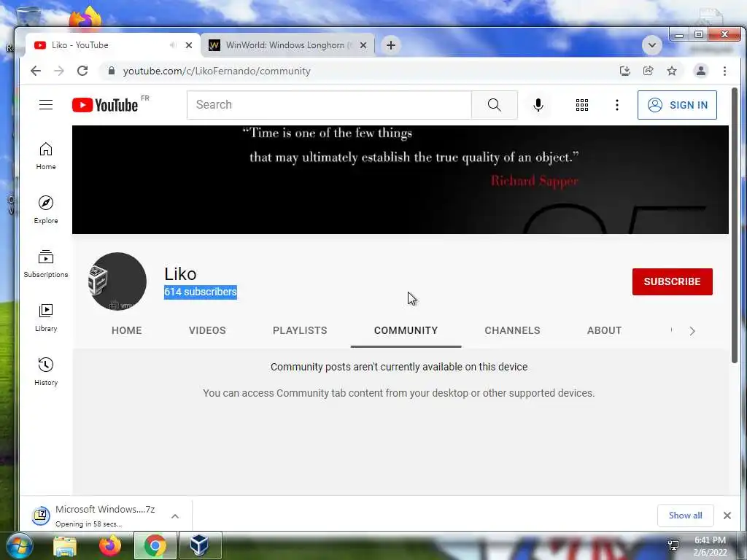Open YouTube settings three-dot menu
The width and height of the screenshot is (747, 560).
tap(617, 105)
